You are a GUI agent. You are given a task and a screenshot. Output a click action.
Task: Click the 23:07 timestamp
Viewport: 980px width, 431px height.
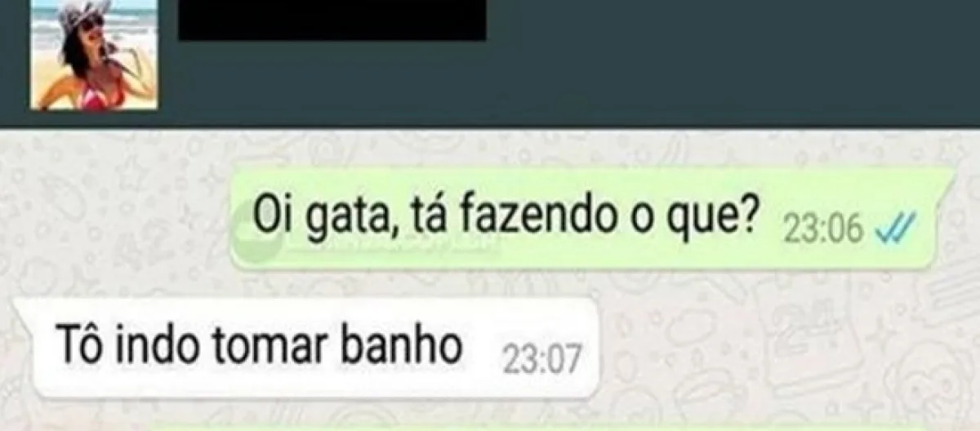coord(541,360)
